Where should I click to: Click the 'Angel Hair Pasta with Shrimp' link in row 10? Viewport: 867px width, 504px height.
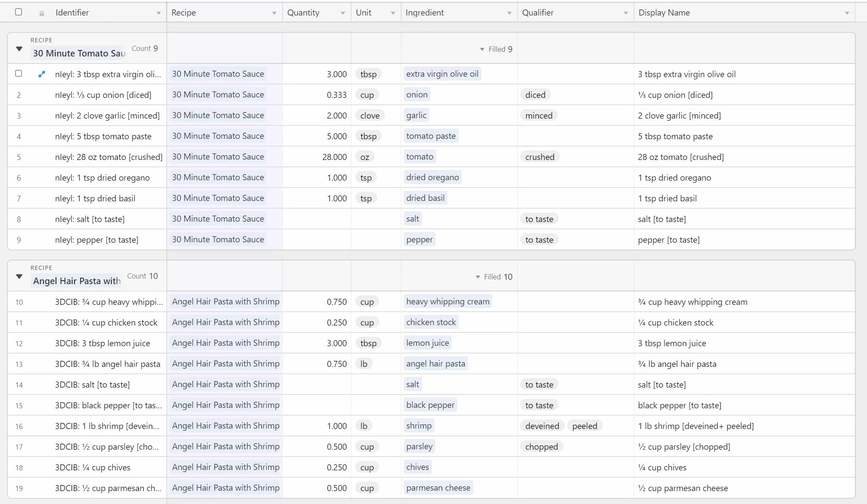(x=226, y=301)
